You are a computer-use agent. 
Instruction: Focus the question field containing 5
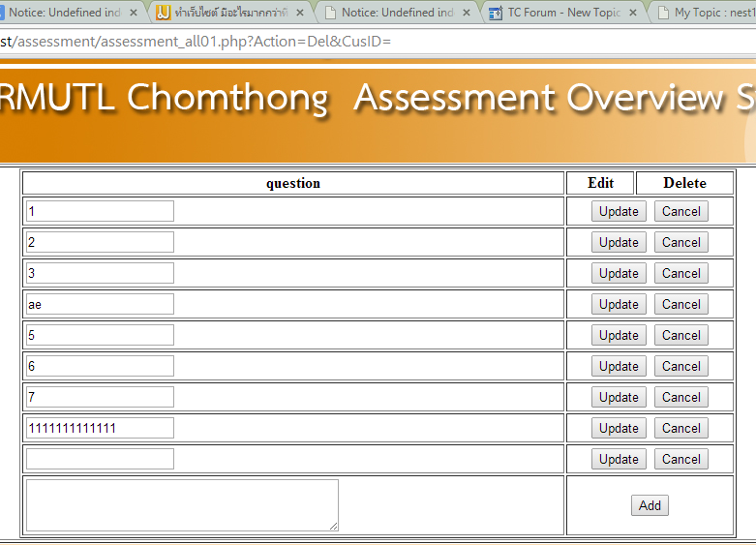[100, 335]
